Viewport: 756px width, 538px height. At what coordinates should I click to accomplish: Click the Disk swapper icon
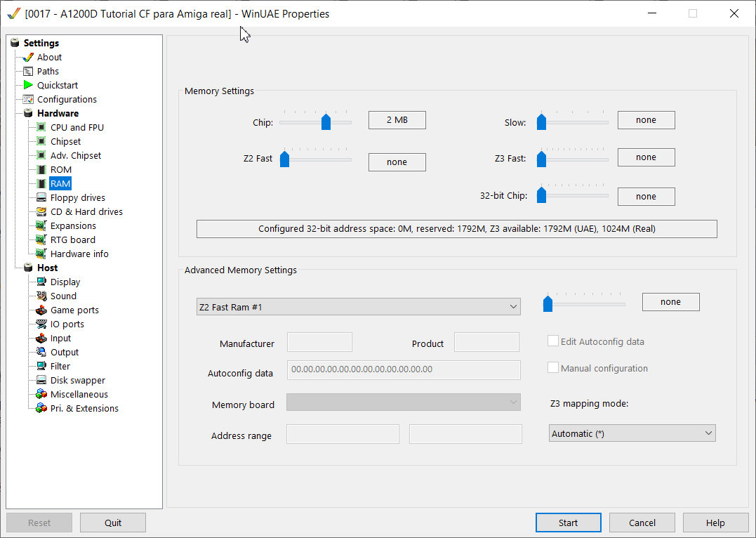coord(41,380)
